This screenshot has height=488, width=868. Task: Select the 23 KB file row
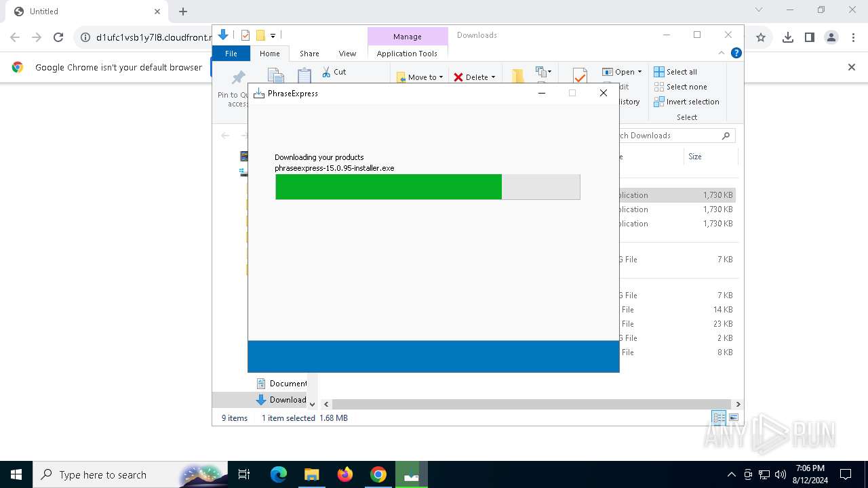pyautogui.click(x=677, y=324)
